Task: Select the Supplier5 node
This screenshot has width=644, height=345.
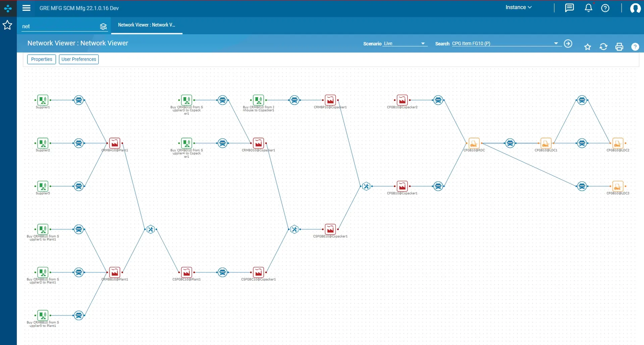Action: point(43,186)
